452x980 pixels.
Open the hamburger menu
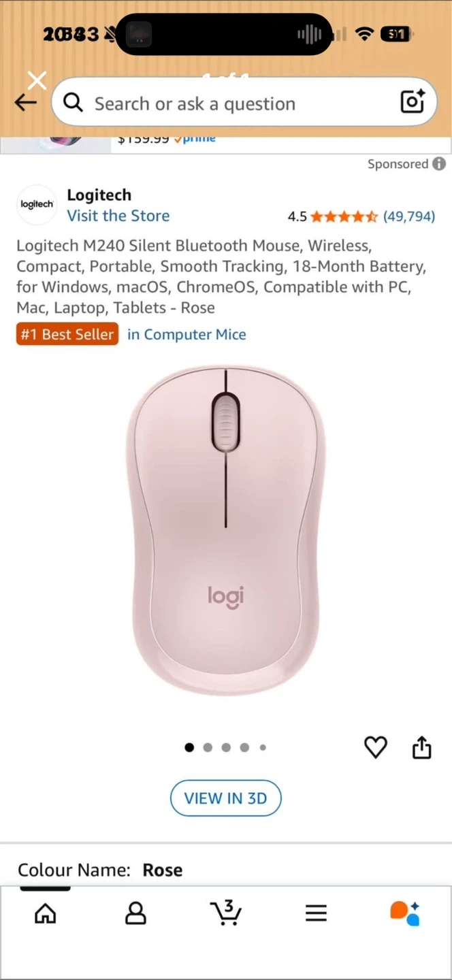316,913
